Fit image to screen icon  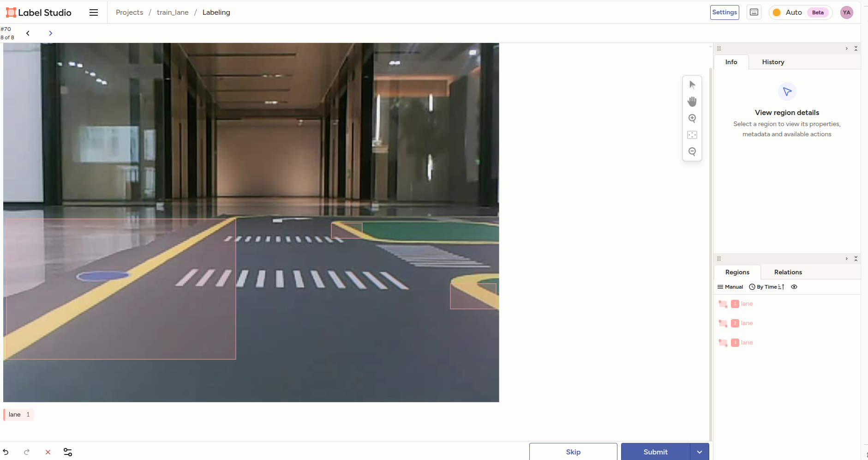point(692,135)
